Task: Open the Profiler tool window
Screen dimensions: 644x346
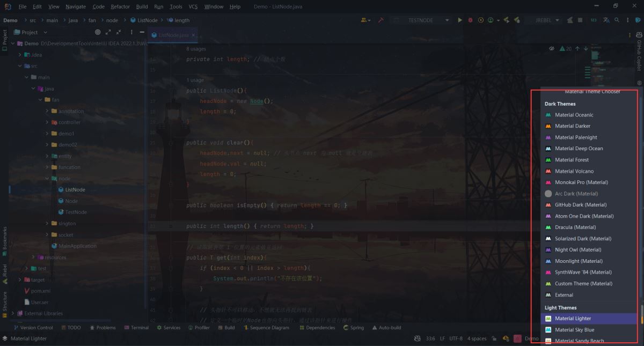Action: click(x=199, y=328)
